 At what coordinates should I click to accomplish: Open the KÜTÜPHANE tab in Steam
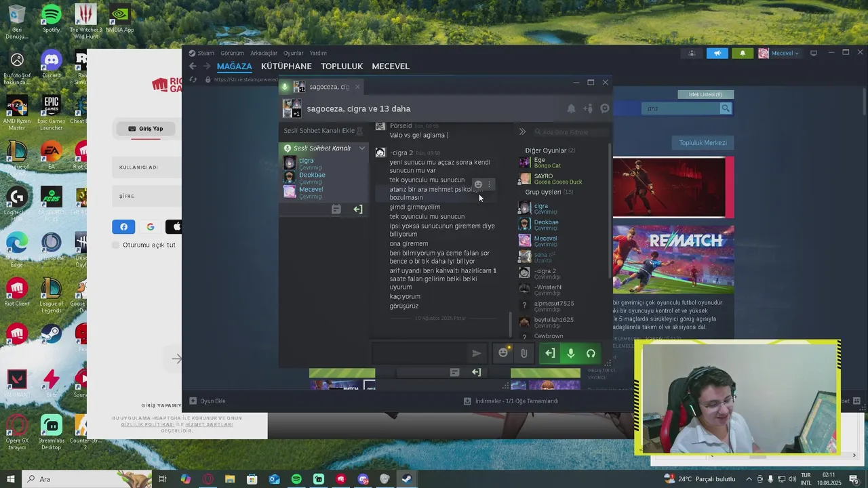286,66
